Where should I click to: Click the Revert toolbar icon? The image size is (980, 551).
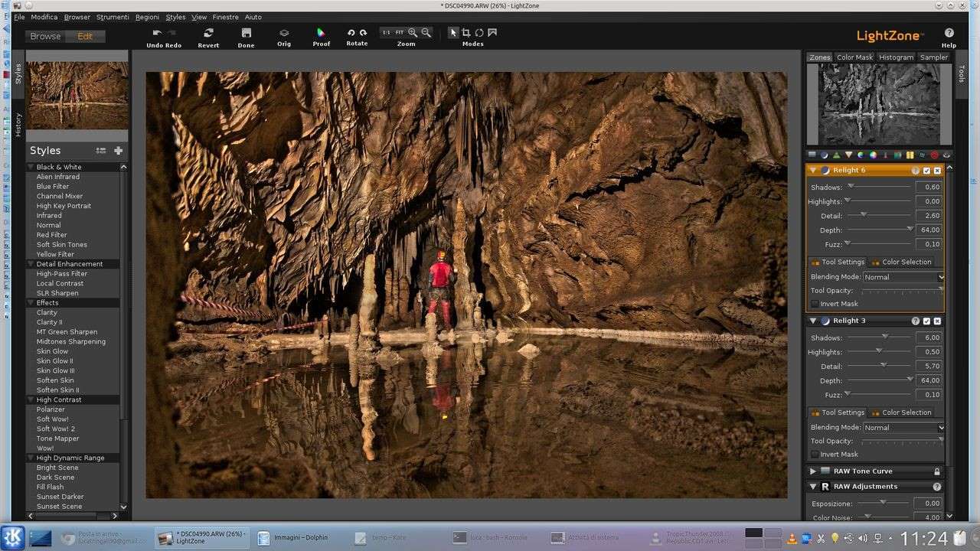pos(208,34)
